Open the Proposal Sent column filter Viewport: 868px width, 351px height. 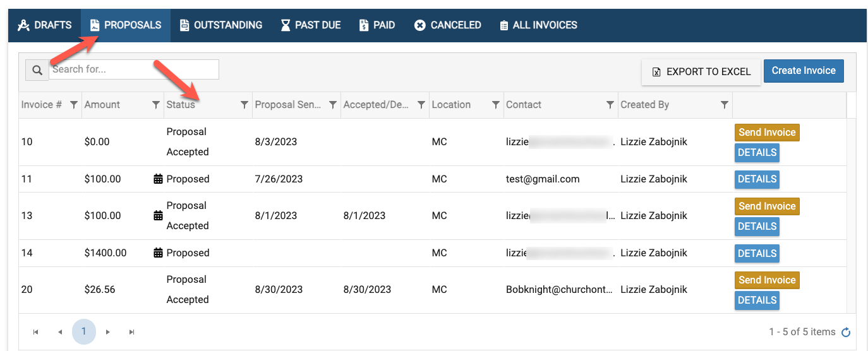[333, 105]
